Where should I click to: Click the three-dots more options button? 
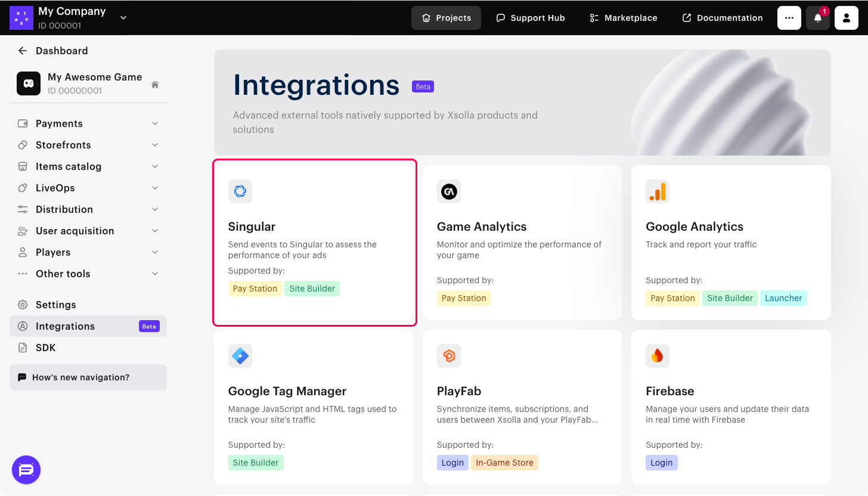coord(789,18)
